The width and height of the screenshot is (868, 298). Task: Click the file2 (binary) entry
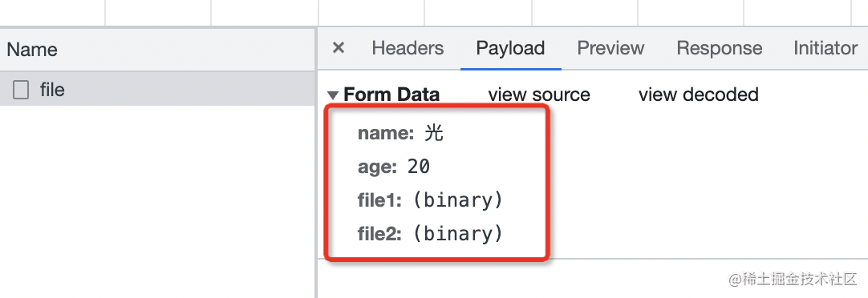click(x=430, y=234)
